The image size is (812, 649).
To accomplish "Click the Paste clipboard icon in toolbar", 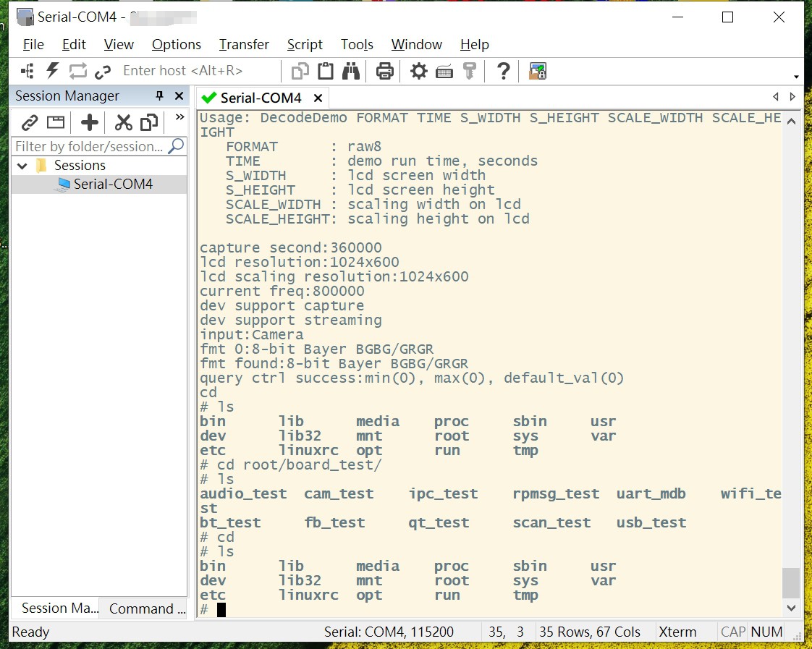I will 326,71.
